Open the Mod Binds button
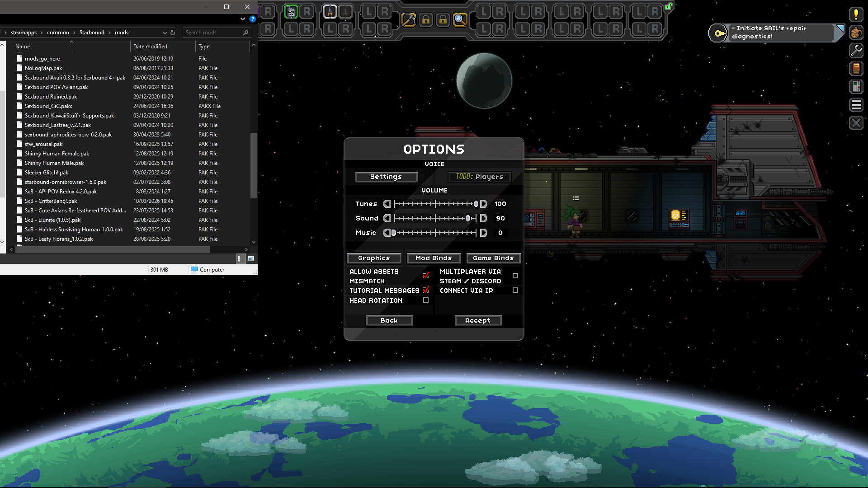This screenshot has width=868, height=488. [434, 258]
